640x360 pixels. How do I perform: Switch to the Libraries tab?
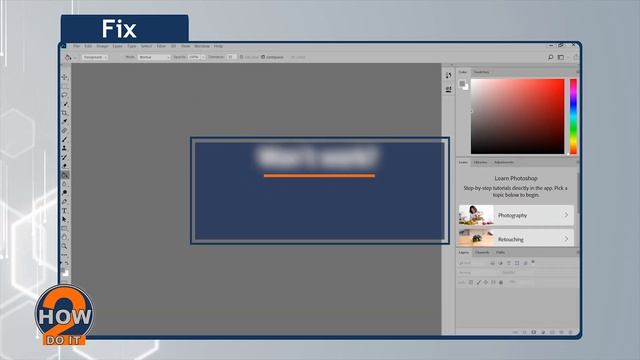coord(480,162)
